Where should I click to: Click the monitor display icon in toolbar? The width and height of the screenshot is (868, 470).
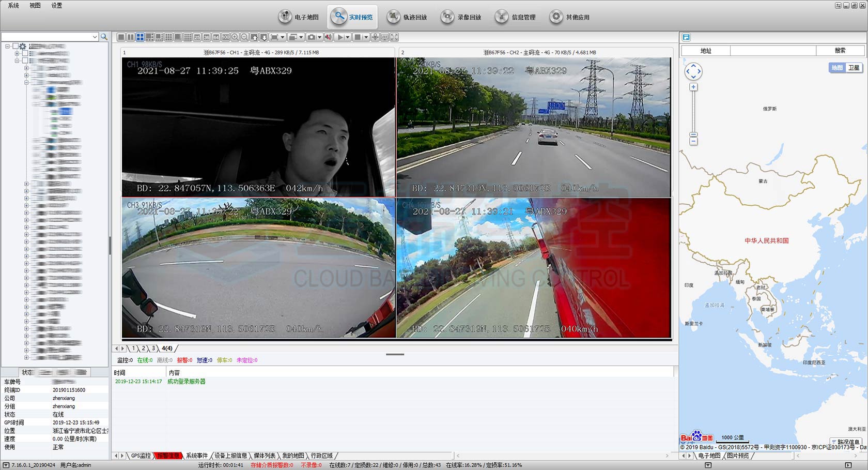click(x=384, y=37)
